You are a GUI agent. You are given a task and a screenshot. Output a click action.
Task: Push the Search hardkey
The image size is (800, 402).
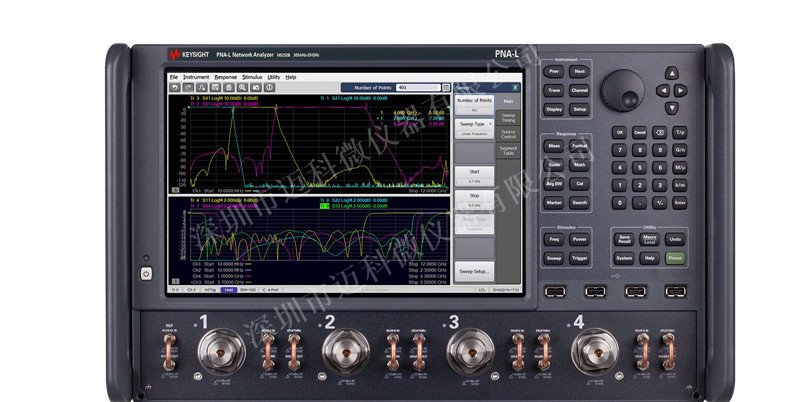tap(580, 203)
